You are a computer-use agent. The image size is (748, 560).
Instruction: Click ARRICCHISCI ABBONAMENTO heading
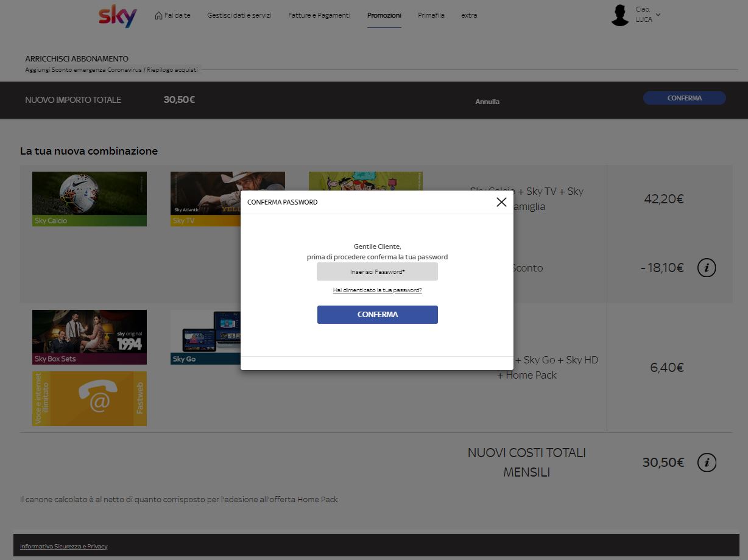point(77,59)
